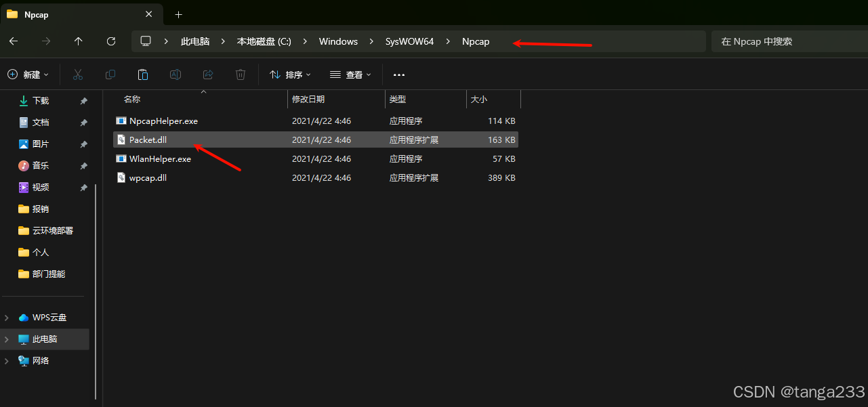This screenshot has height=407, width=868.
Task: Expand 此电脑 in the navigation pane
Action: [5, 339]
